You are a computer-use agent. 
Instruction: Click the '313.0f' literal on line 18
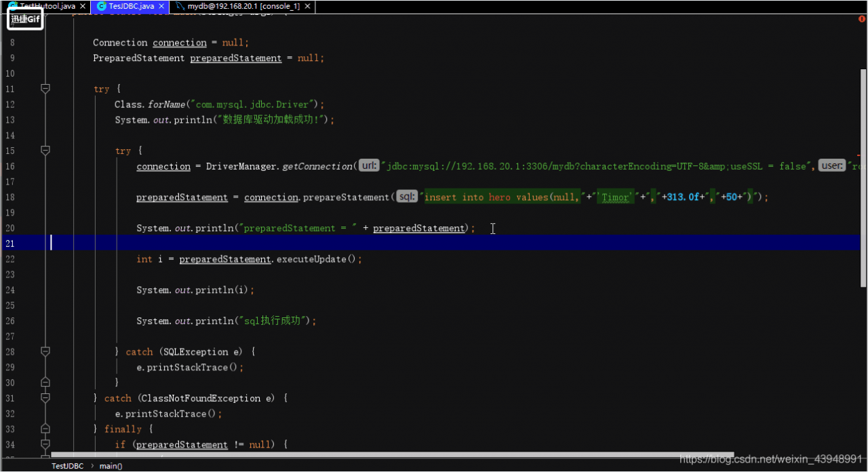click(x=682, y=197)
